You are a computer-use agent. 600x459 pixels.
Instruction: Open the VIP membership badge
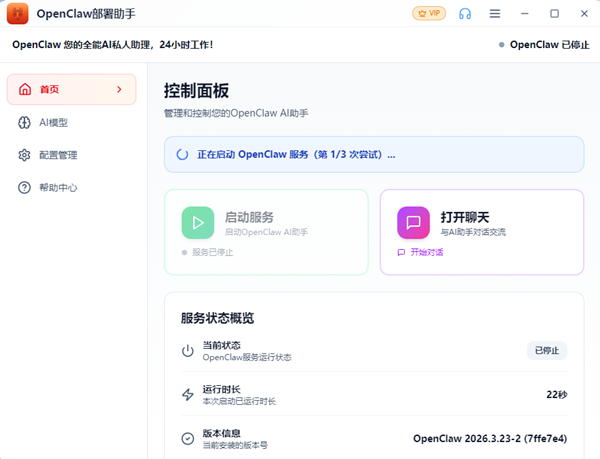tap(429, 13)
